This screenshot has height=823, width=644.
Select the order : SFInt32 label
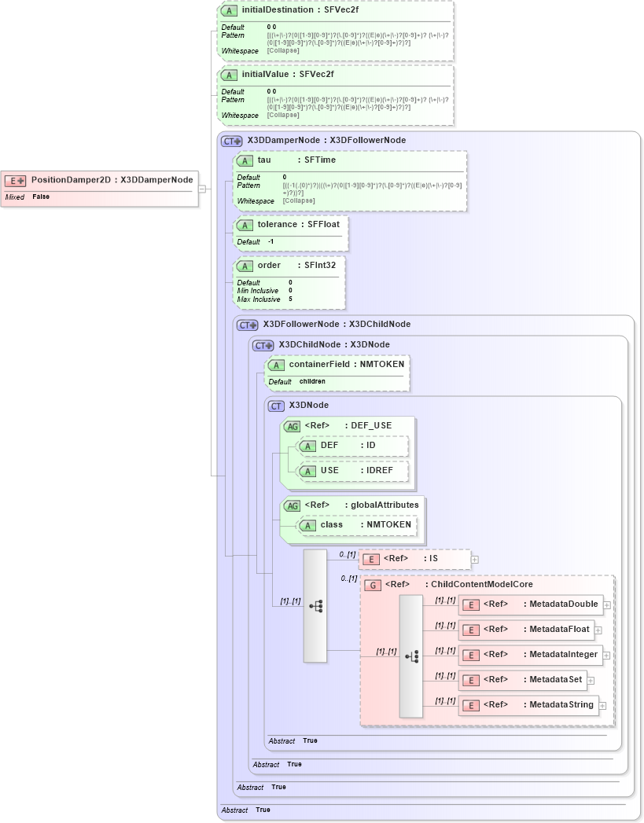[296, 266]
